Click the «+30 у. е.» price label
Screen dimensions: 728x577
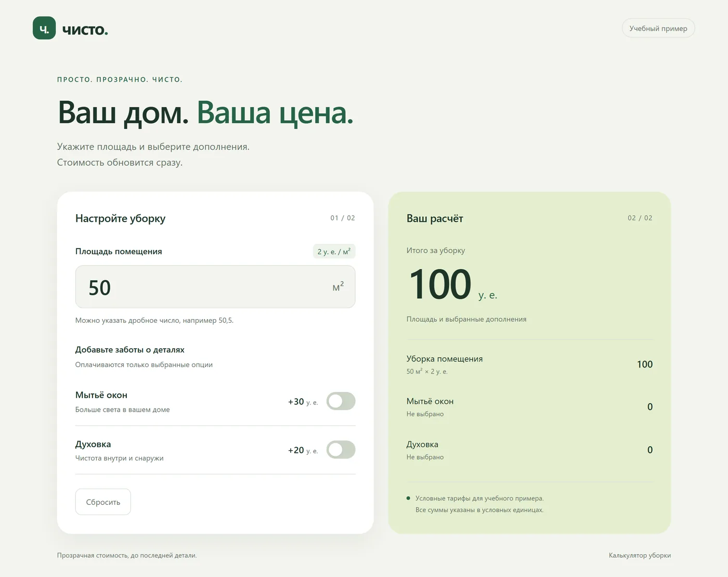click(303, 402)
